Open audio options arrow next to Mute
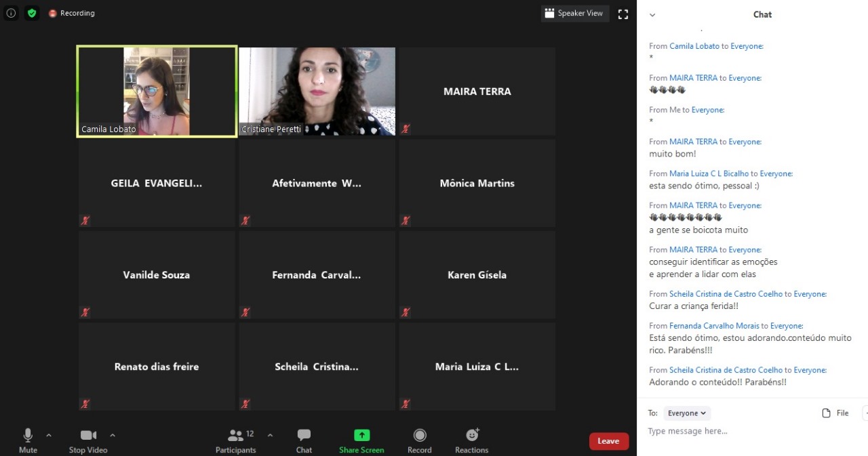 coord(49,435)
